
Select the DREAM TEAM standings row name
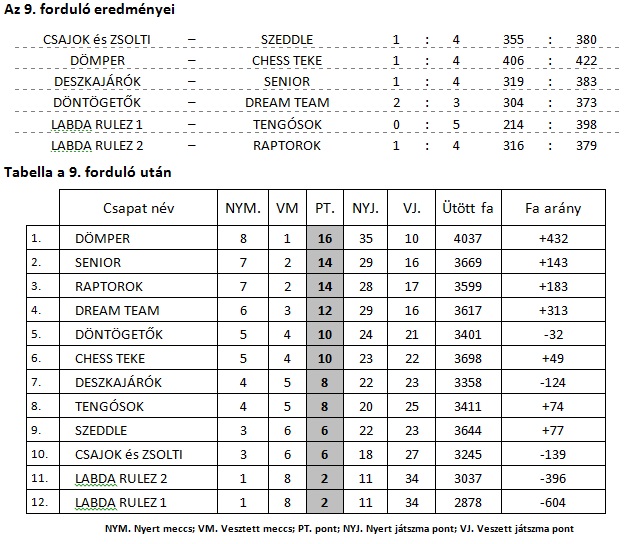117,310
